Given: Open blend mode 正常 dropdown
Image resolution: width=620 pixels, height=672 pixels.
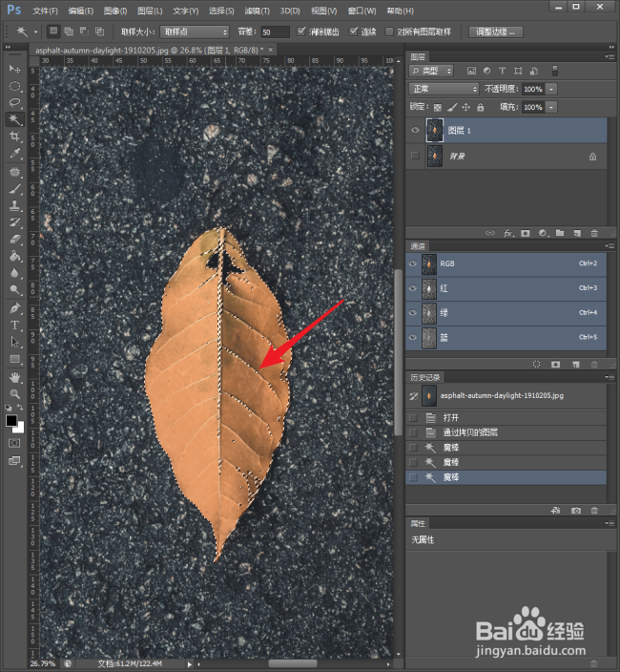Looking at the screenshot, I should [x=444, y=89].
